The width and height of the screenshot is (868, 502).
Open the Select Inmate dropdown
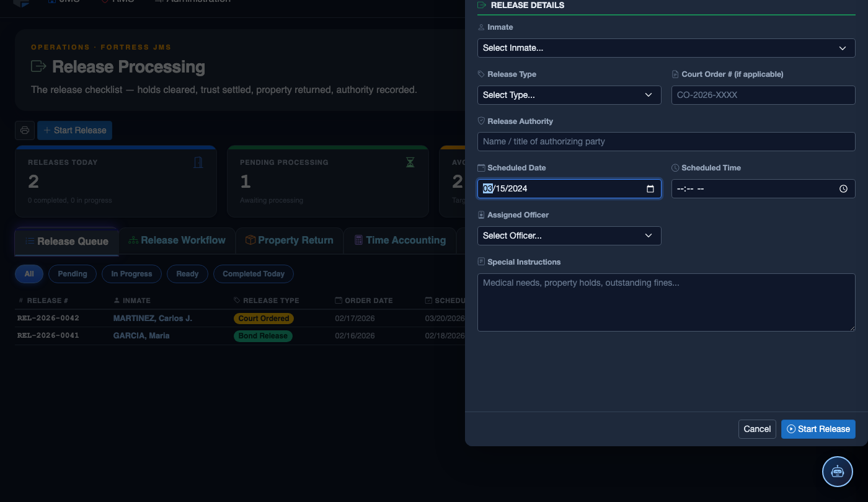666,48
